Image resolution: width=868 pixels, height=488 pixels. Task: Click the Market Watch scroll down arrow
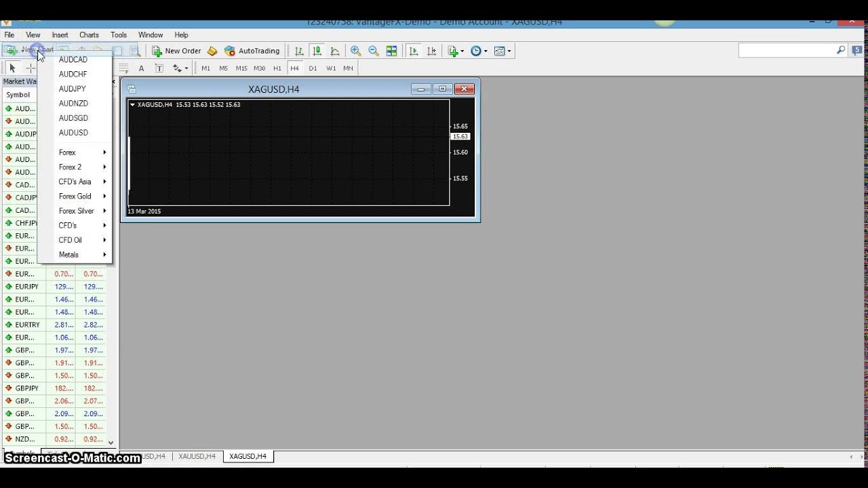(111, 443)
